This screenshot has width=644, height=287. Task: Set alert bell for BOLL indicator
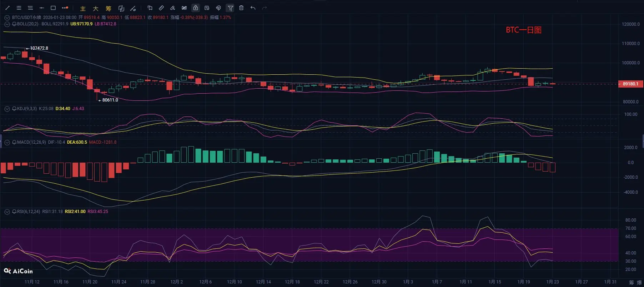[x=14, y=24]
